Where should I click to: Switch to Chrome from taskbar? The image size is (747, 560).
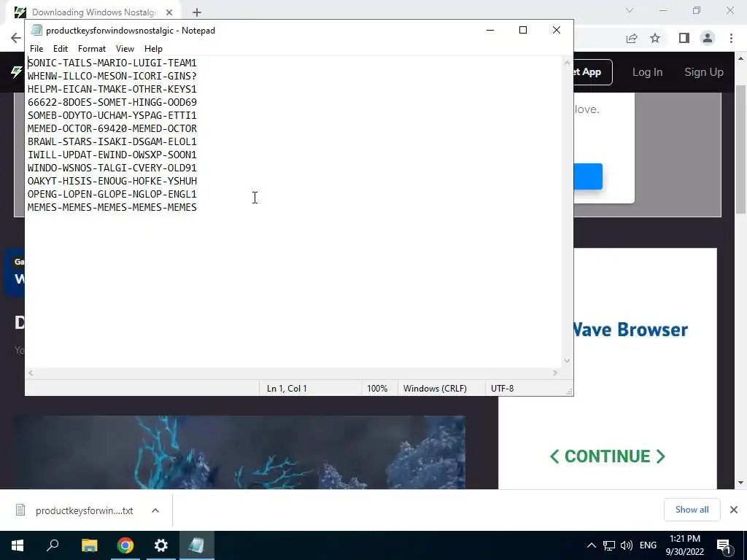pyautogui.click(x=125, y=545)
